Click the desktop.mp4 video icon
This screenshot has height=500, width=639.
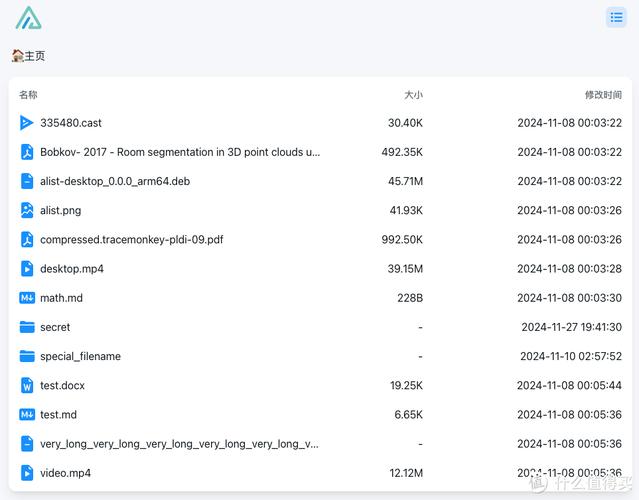tap(27, 269)
